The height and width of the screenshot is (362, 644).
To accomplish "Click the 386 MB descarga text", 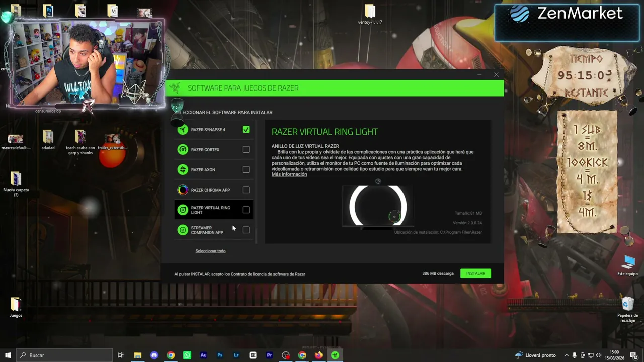I will click(438, 274).
